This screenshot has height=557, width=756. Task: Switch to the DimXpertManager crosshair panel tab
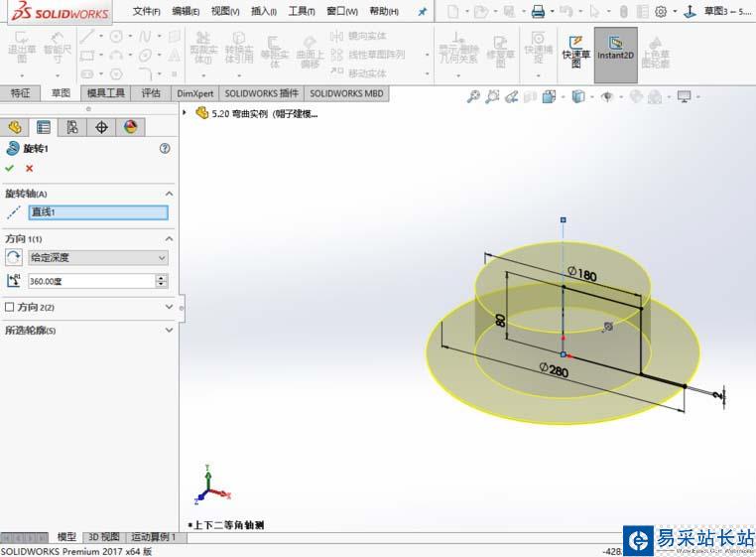[x=100, y=127]
